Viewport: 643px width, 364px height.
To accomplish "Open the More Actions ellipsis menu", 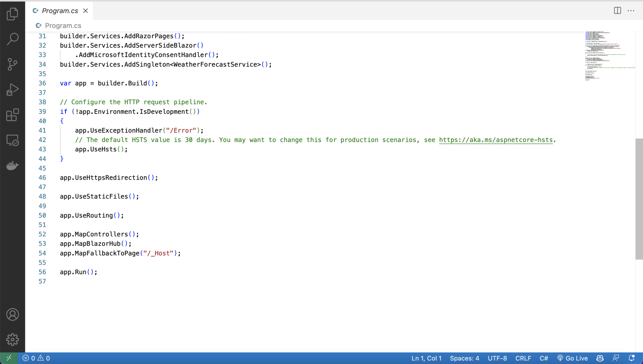I will click(631, 10).
